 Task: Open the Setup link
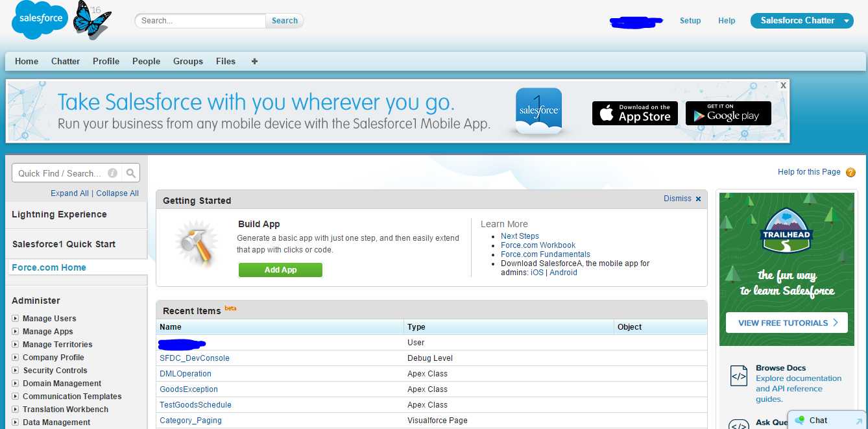(x=690, y=21)
